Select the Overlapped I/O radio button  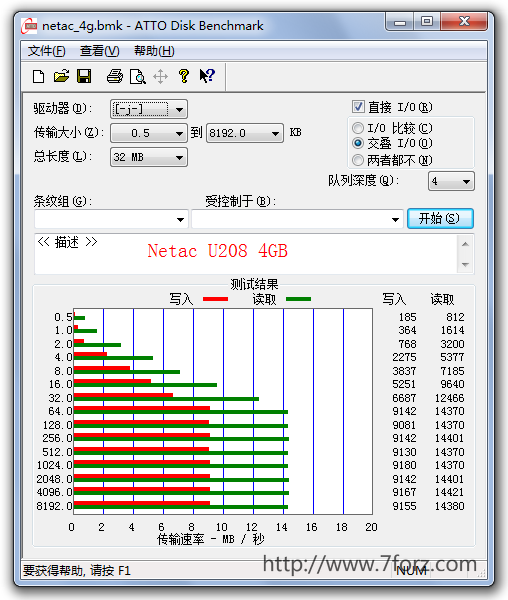[358, 143]
